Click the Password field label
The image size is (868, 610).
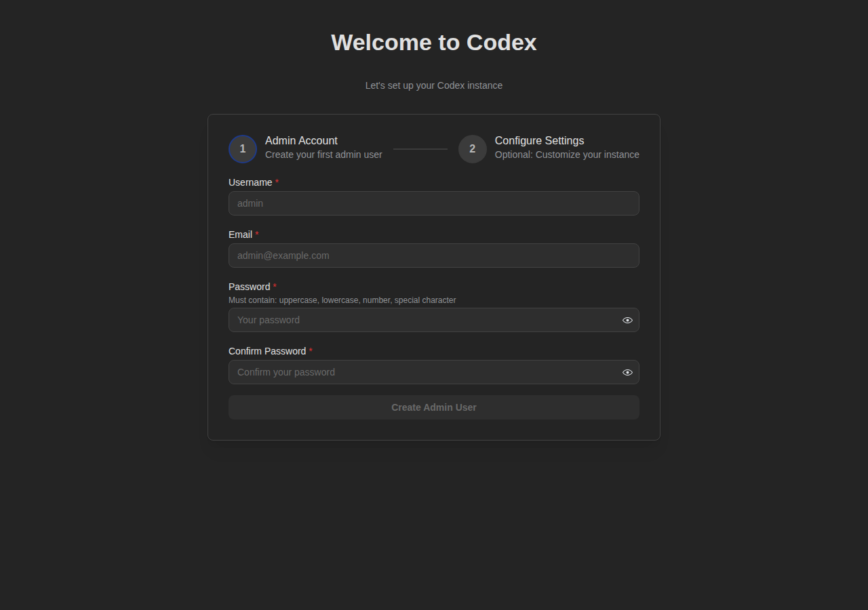[249, 287]
